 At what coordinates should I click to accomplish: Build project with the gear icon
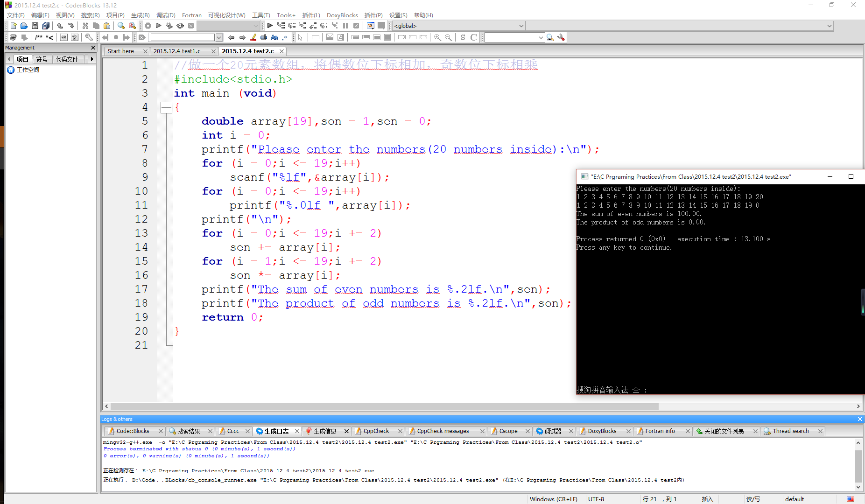coord(148,26)
